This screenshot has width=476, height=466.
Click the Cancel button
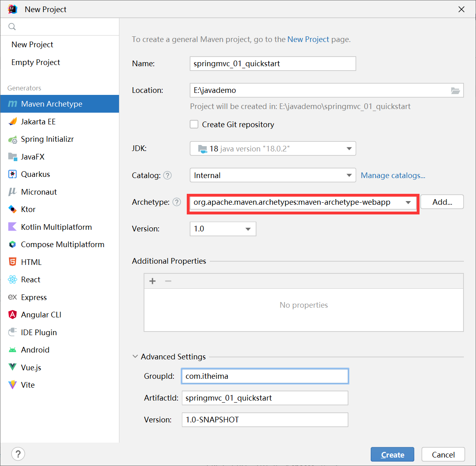443,454
